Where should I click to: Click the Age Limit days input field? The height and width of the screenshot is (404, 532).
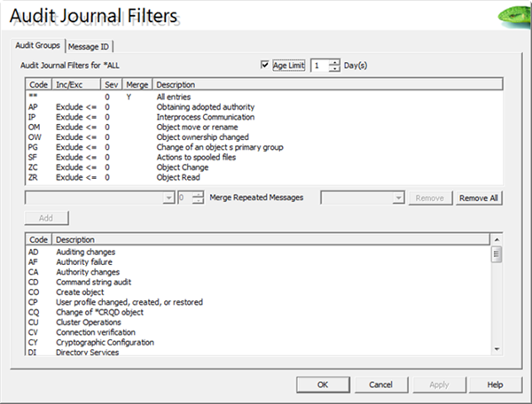pos(318,65)
